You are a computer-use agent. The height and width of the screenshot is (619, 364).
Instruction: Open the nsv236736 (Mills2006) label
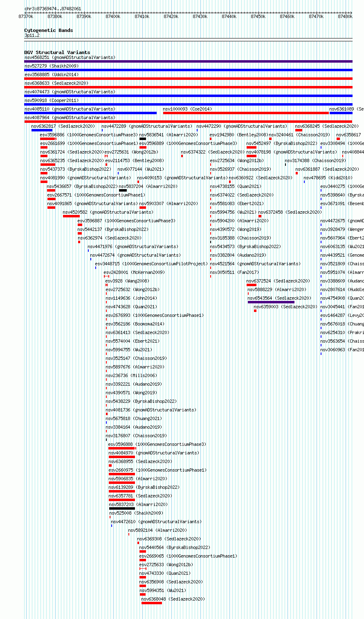(x=131, y=375)
